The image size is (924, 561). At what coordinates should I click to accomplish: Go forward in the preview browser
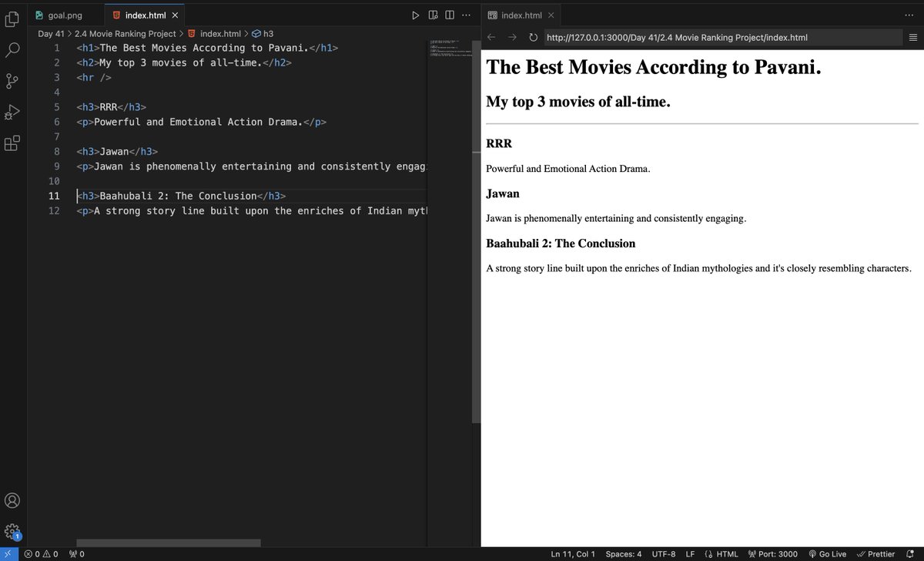[x=512, y=37]
